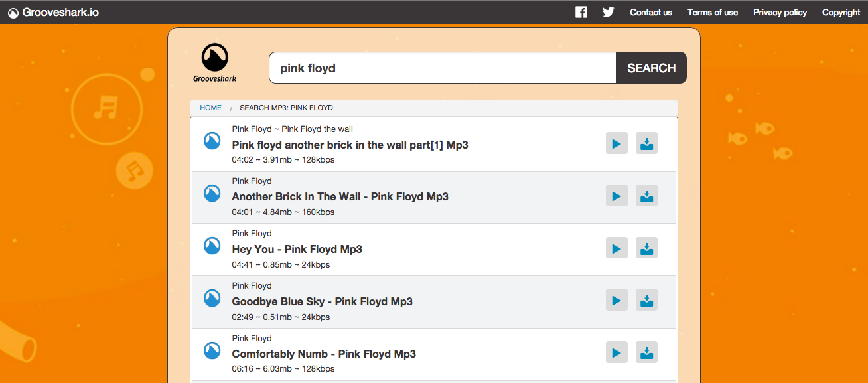Click artist text Pink Floyd ~ Pink Floyd the wall
This screenshot has width=868, height=383.
[292, 129]
